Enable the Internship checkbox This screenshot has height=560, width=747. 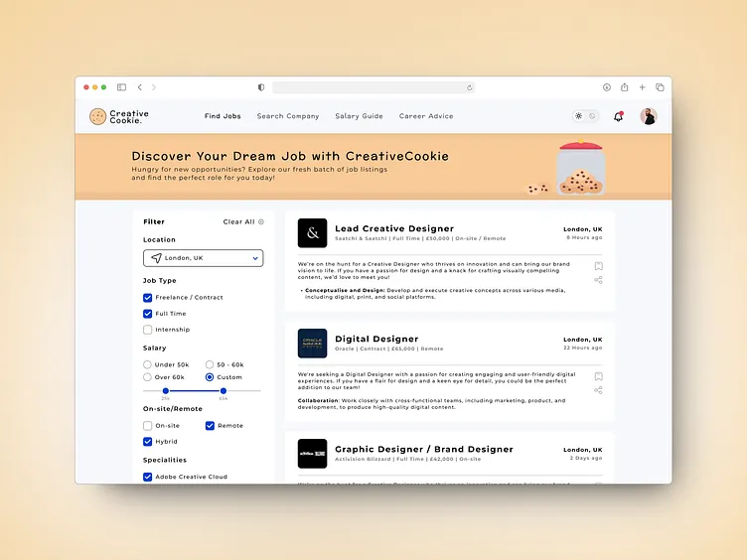(x=148, y=330)
